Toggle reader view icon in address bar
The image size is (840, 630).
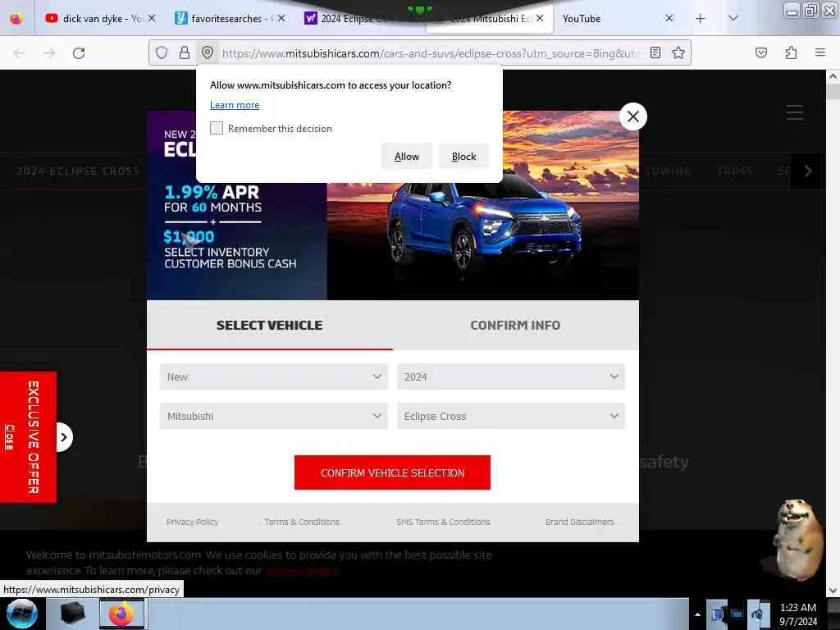click(655, 52)
